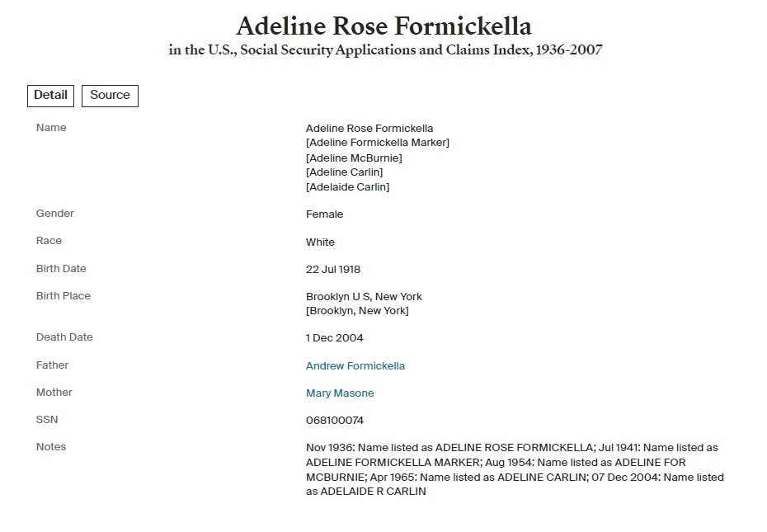This screenshot has height=532, width=767.
Task: Click the Birth Place field label
Action: tap(64, 296)
